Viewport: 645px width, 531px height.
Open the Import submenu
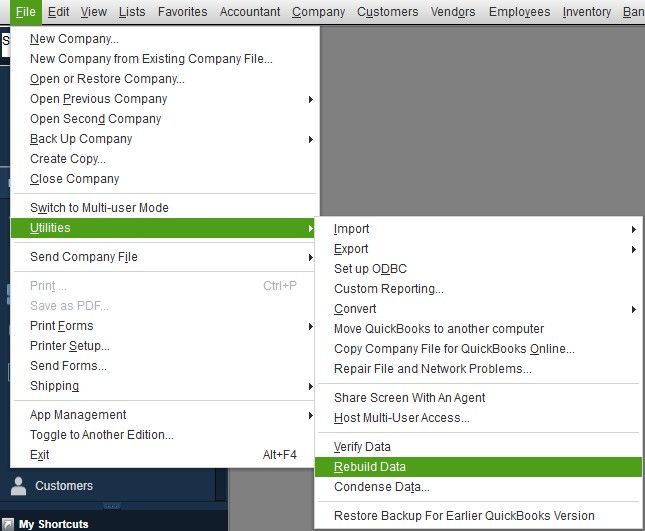click(352, 229)
